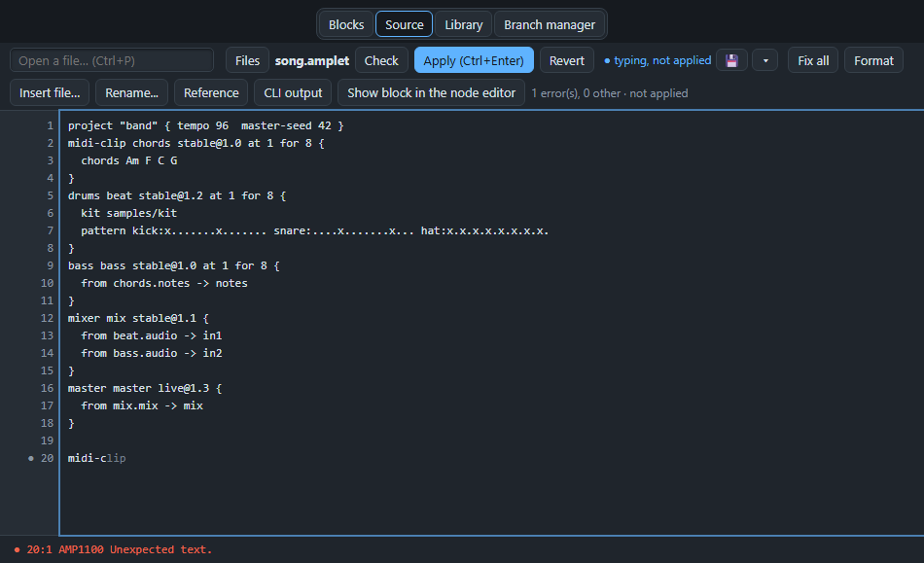The image size is (924, 563).
Task: Click line number 1 in the gutter
Action: pyautogui.click(x=50, y=125)
